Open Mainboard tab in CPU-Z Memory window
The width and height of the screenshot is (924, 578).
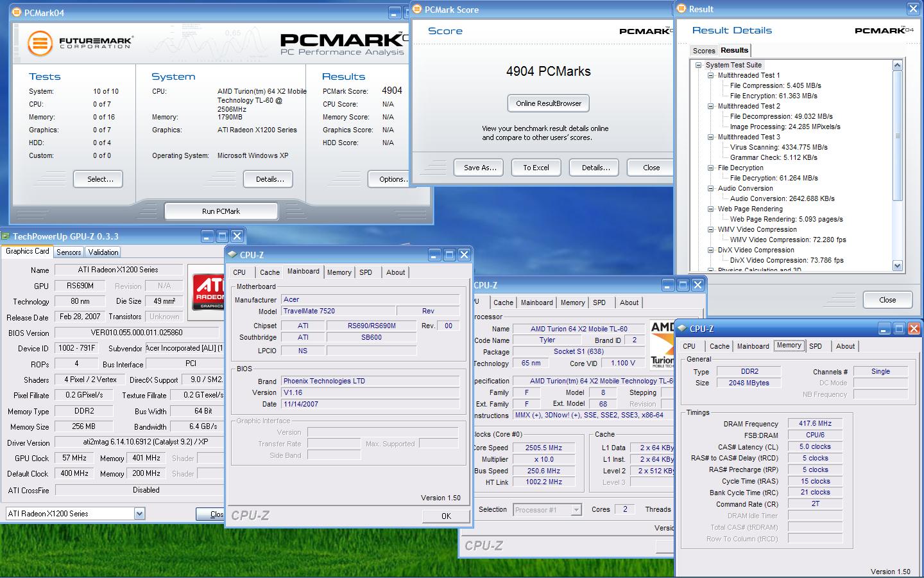753,346
